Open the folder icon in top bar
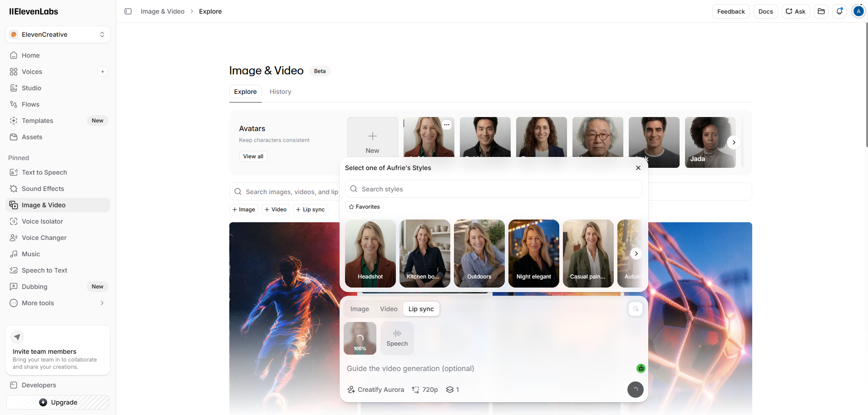 pos(821,11)
